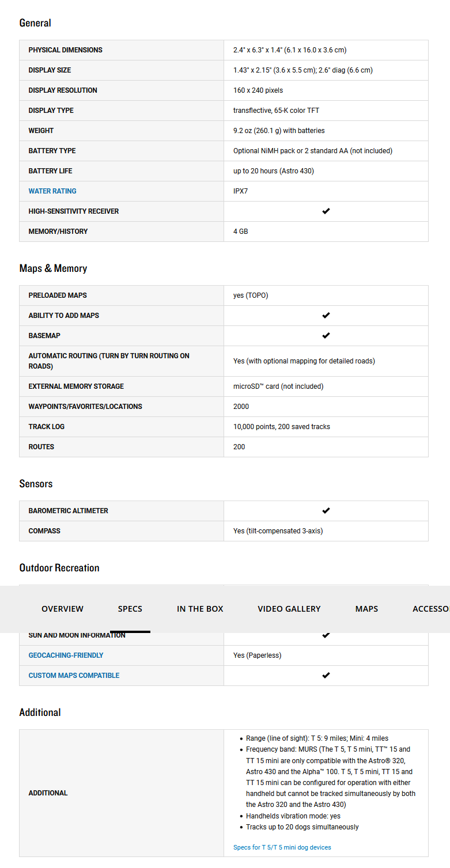Click the Barometric Altimeter checkmark
Image resolution: width=450 pixels, height=868 pixels.
326,511
